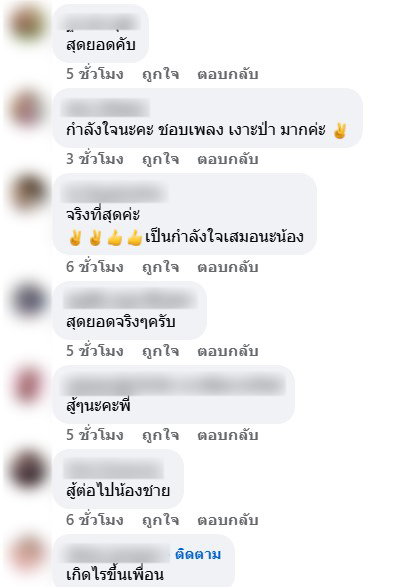Like the สุดยอดจริงๆครับ comment
408x587 pixels.
pyautogui.click(x=160, y=350)
